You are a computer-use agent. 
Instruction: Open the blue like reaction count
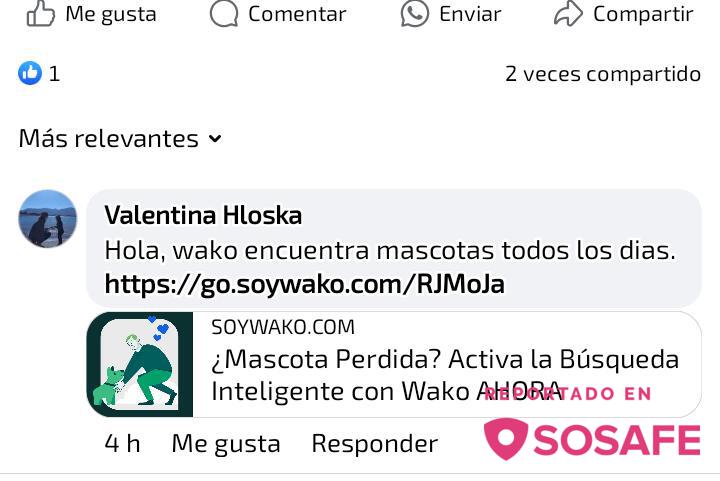(x=39, y=73)
